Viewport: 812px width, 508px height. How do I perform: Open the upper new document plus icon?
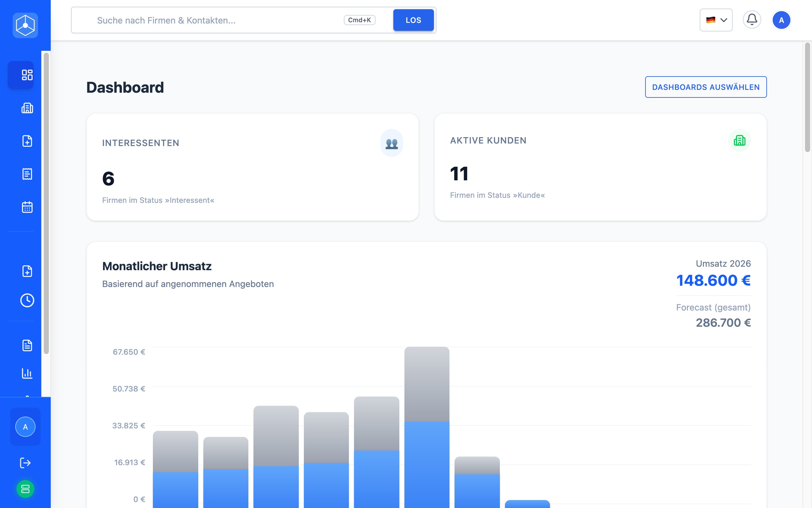coord(27,141)
